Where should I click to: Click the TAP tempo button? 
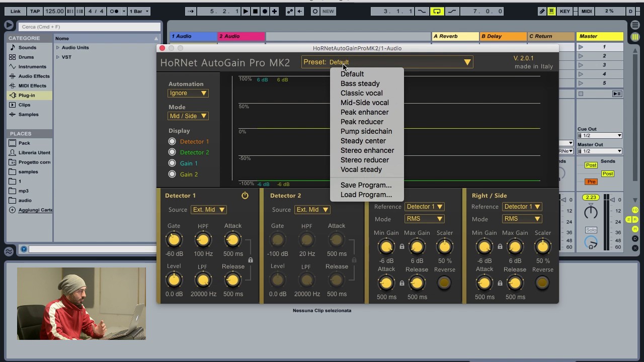click(35, 11)
